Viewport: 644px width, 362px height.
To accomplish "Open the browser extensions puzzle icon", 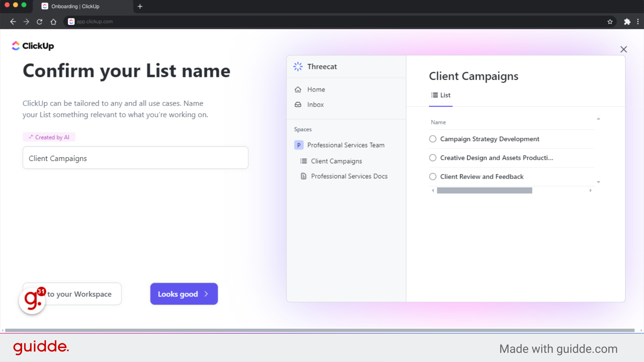I will (628, 21).
